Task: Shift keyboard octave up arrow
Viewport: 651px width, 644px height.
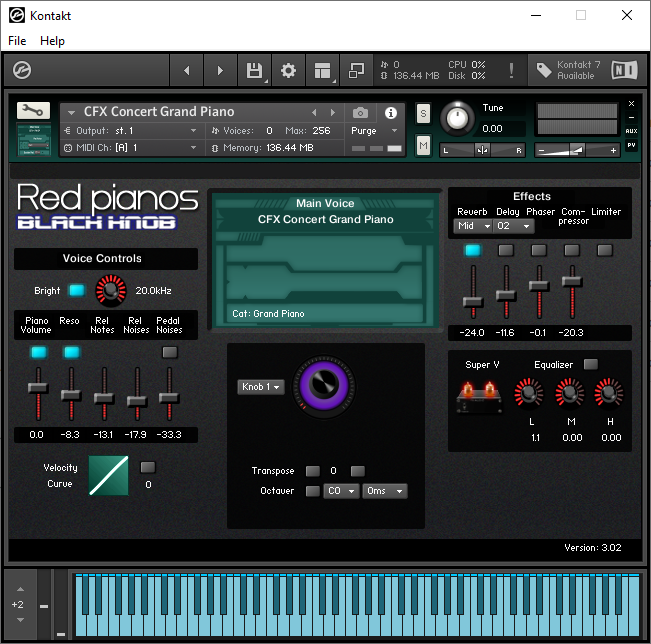Action: 20,589
